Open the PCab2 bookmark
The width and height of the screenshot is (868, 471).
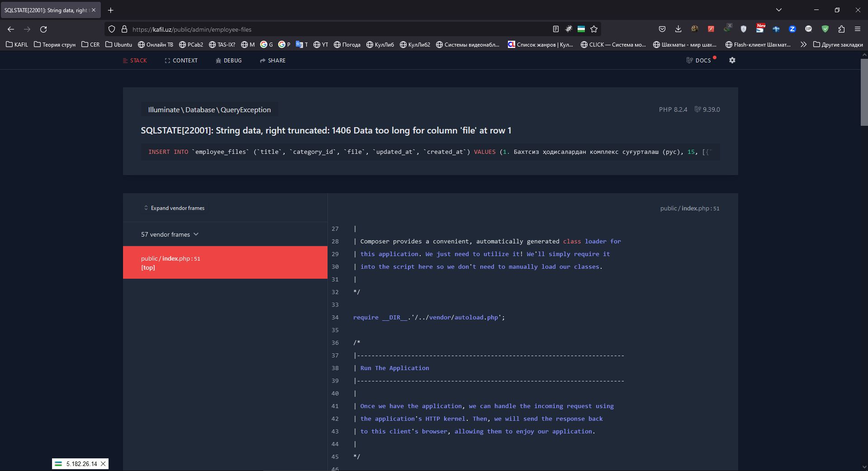[191, 44]
